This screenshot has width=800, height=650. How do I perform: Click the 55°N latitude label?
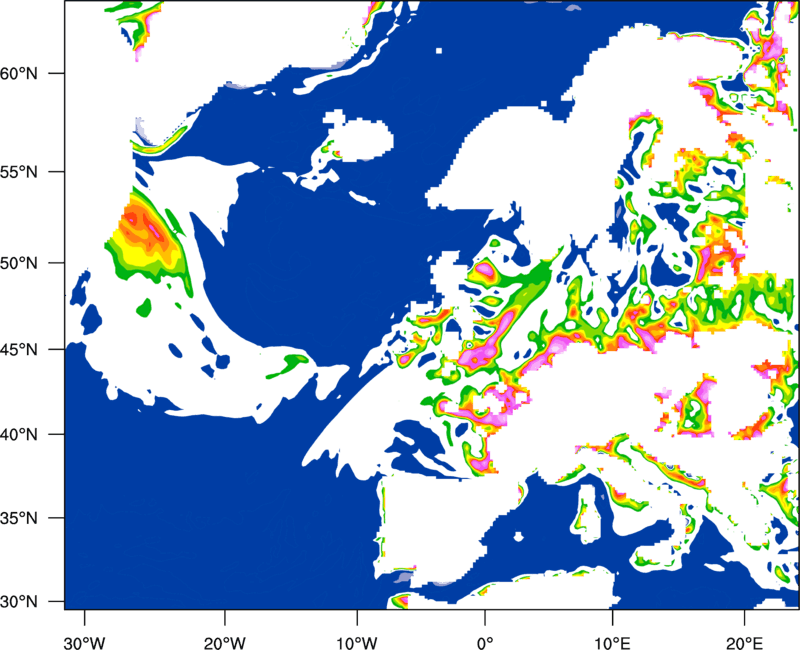pos(19,172)
